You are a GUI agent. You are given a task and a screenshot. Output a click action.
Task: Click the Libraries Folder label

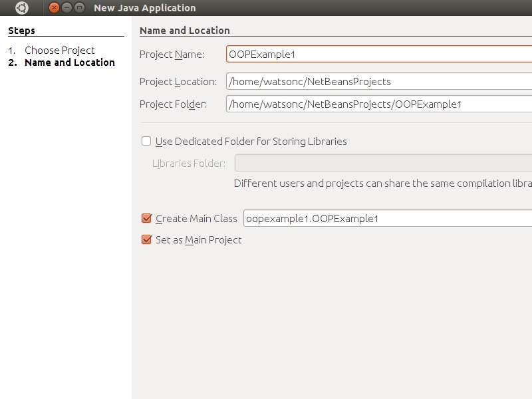pyautogui.click(x=189, y=163)
